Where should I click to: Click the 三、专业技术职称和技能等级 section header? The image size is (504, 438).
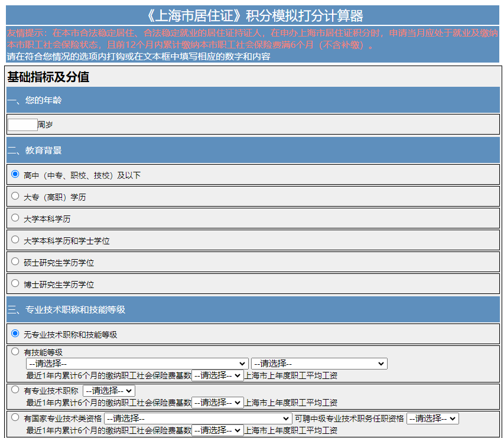(x=253, y=309)
